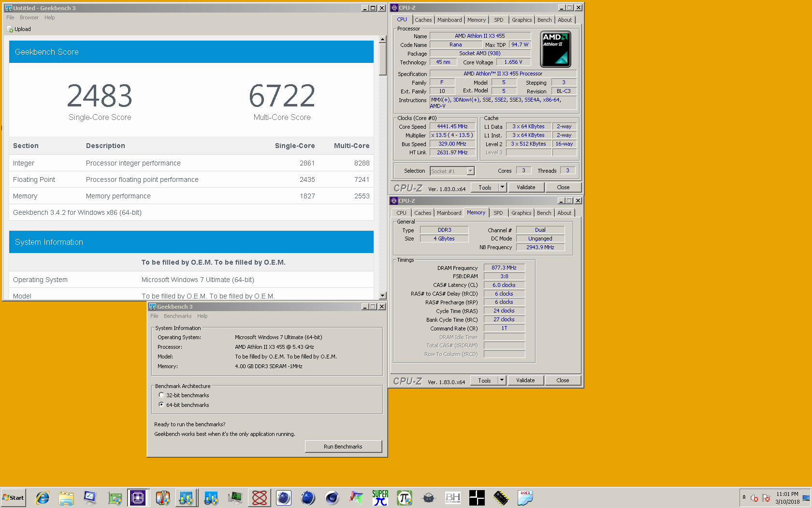
Task: Click Close button in lower CPU-Z
Action: 563,380
